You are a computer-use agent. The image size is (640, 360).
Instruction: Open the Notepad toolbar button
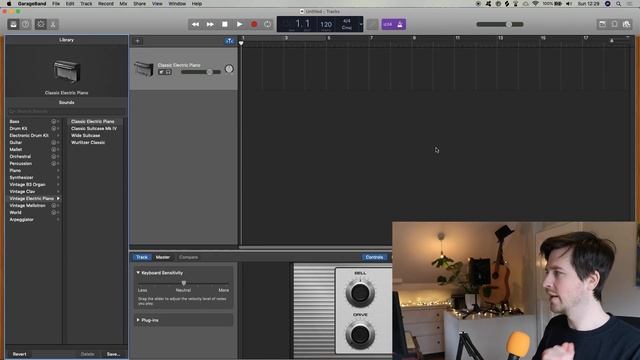[x=602, y=24]
